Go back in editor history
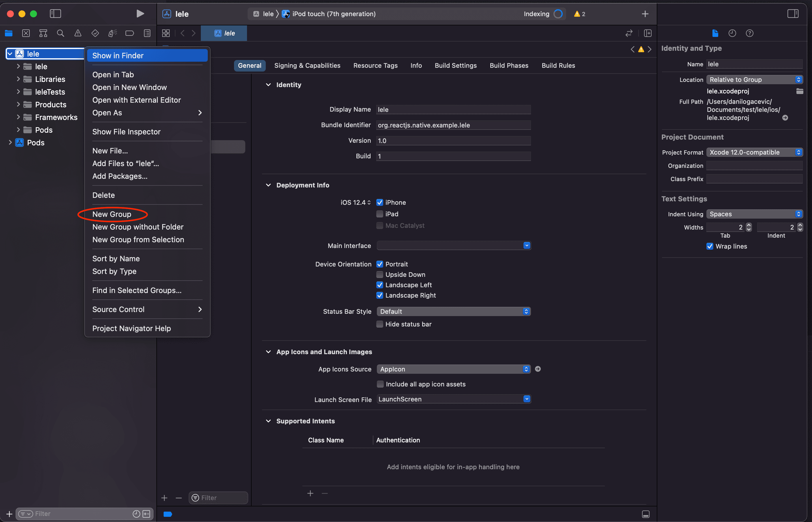812x522 pixels. pos(183,33)
